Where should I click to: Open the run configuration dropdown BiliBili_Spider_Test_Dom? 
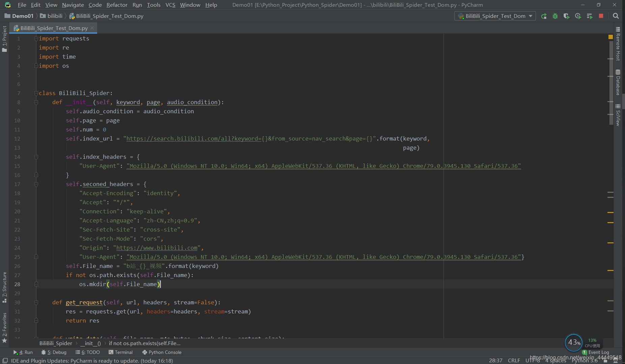[495, 16]
